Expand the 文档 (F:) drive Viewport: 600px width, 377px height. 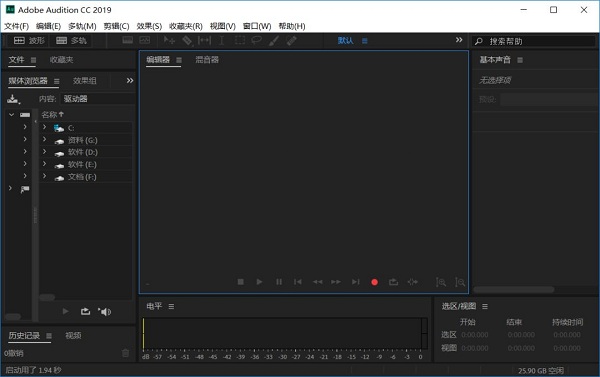44,176
